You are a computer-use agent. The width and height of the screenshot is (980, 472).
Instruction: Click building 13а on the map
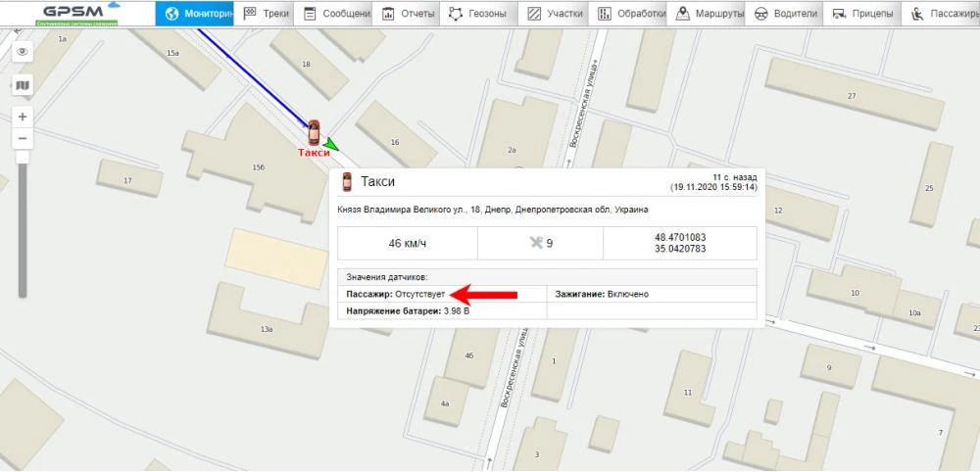(x=267, y=328)
